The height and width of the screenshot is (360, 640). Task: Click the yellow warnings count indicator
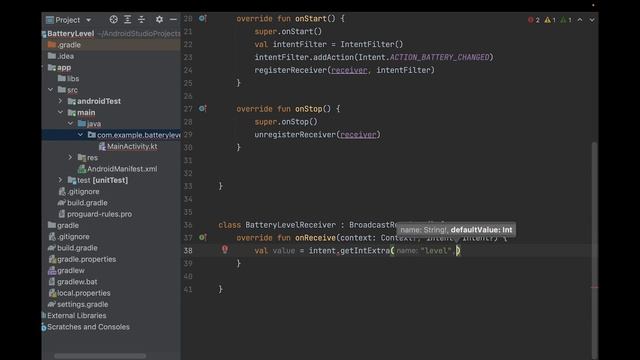[550, 20]
